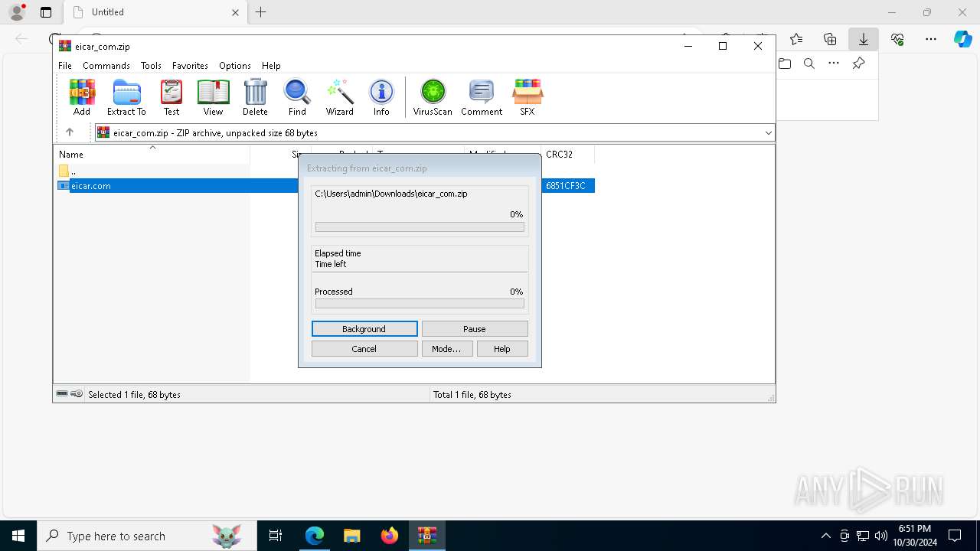Open the Comment tool
The image size is (980, 551).
click(482, 97)
